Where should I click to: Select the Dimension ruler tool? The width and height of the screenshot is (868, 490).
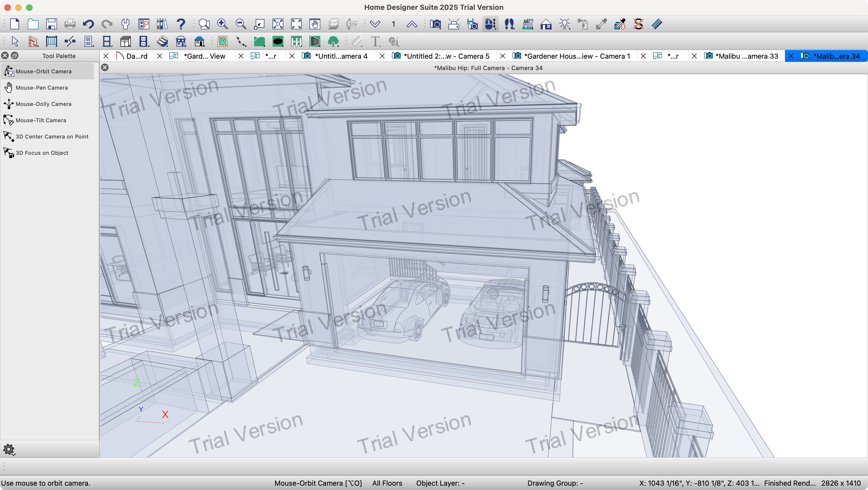point(357,41)
